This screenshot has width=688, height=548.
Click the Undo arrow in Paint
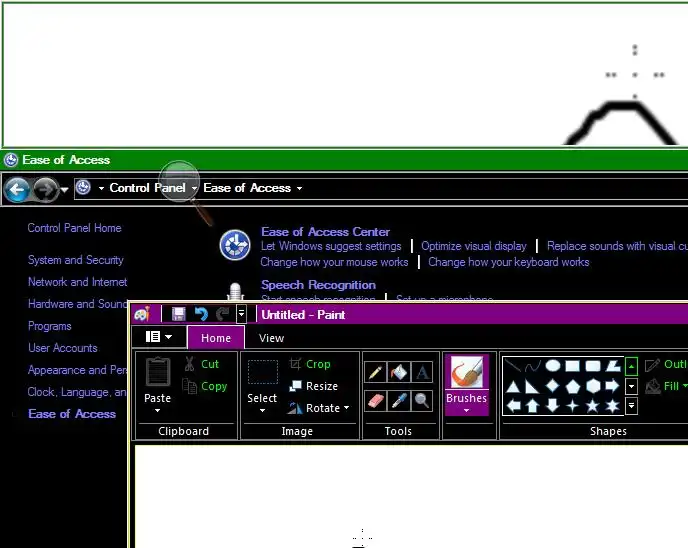click(201, 314)
